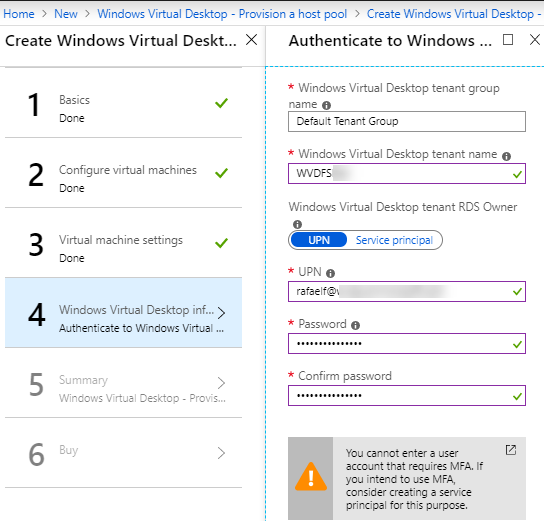The image size is (544, 521).
Task: Expand chevron on Buy step
Action: coord(221,453)
